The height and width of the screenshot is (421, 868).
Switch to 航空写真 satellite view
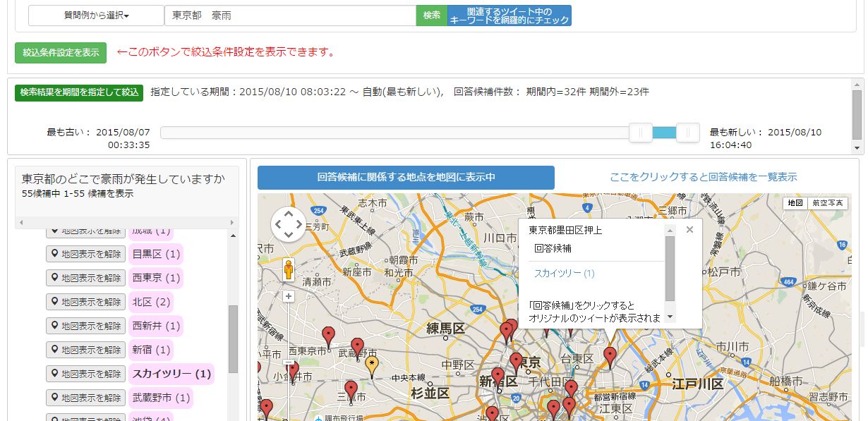[x=828, y=203]
